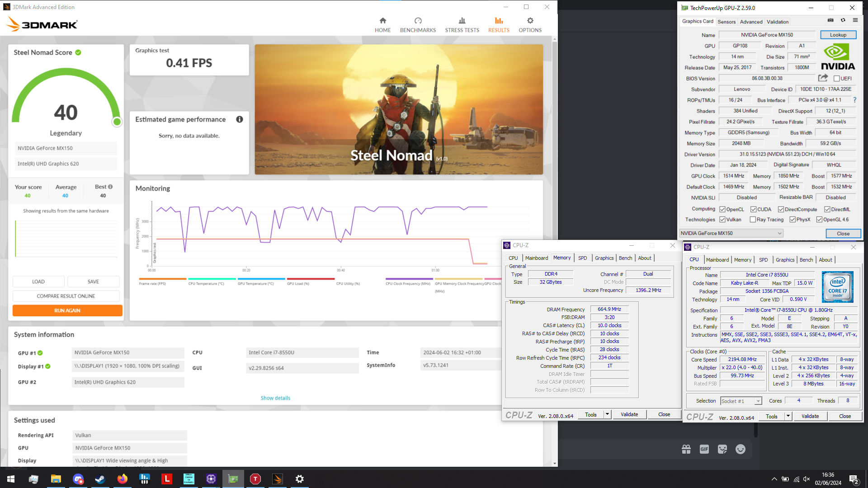The height and width of the screenshot is (488, 868).
Task: Click the Steel Nomad benchmark image
Action: coord(399,109)
